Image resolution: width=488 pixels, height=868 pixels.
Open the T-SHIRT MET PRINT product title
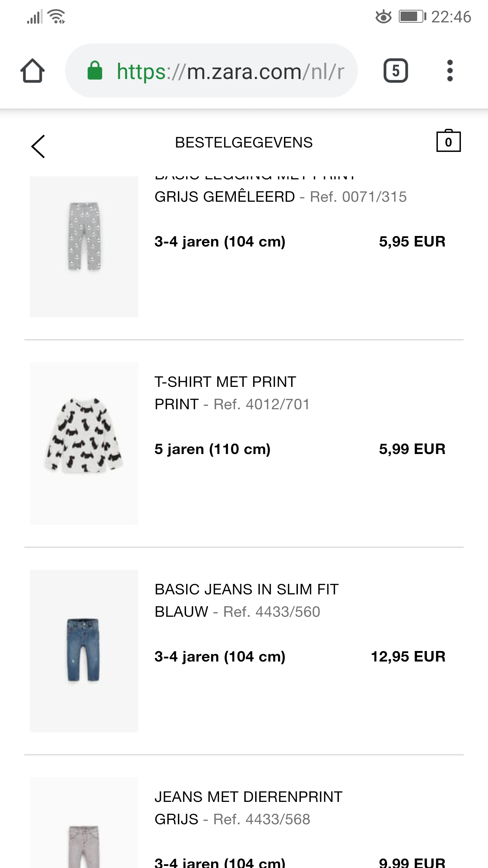click(225, 382)
